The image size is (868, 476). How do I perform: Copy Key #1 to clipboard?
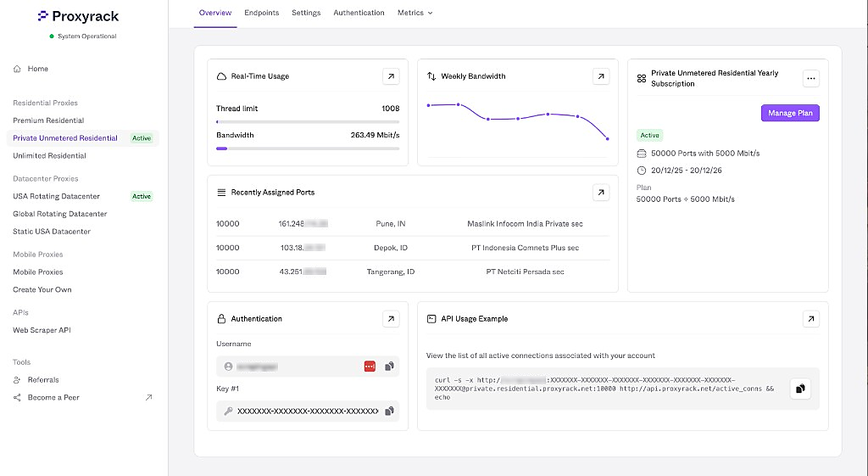390,412
